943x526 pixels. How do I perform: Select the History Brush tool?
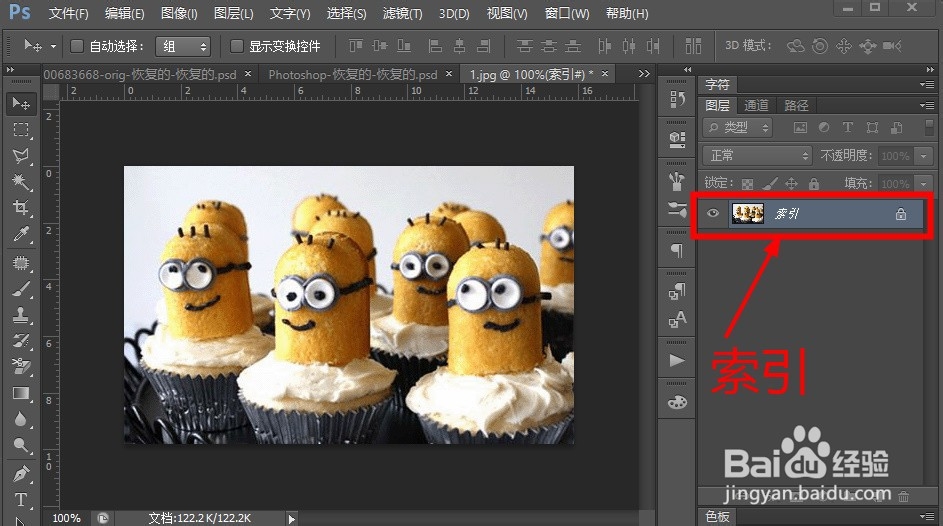click(21, 340)
